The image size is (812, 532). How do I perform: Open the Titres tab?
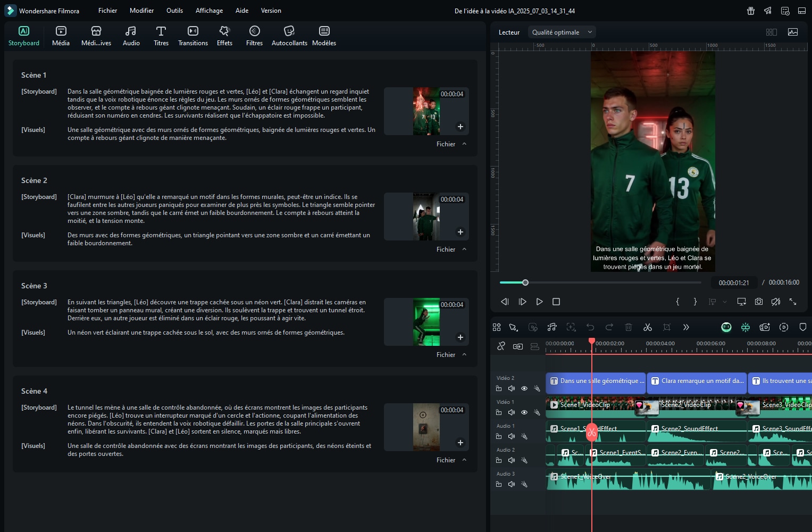coord(161,36)
